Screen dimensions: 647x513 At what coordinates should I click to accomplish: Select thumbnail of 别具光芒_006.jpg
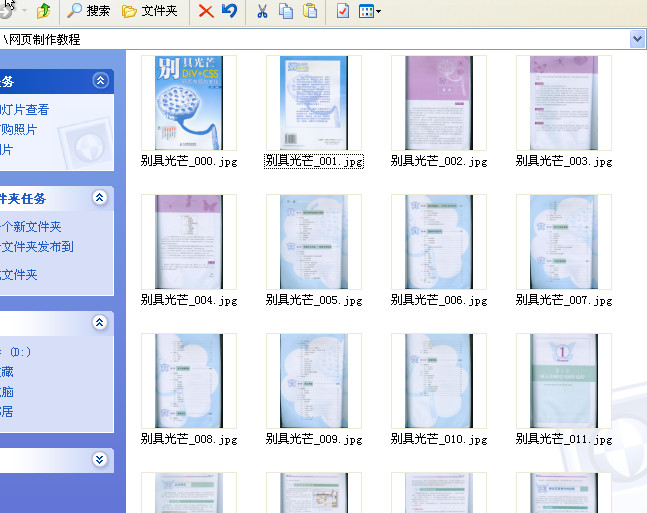click(439, 242)
